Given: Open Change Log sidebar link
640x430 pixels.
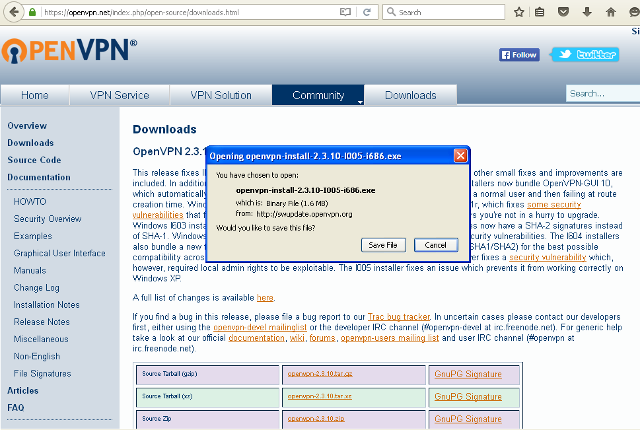Looking at the screenshot, I should pyautogui.click(x=36, y=288).
